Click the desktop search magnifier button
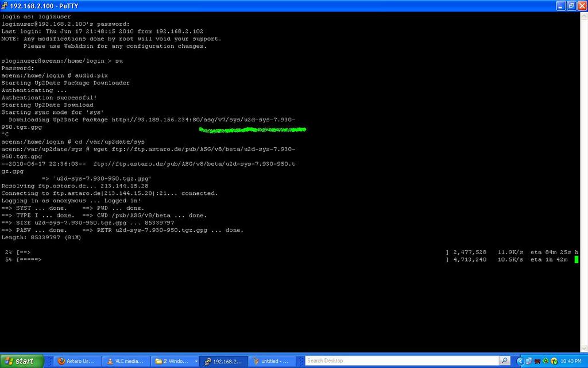This screenshot has height=368, width=588. click(505, 361)
